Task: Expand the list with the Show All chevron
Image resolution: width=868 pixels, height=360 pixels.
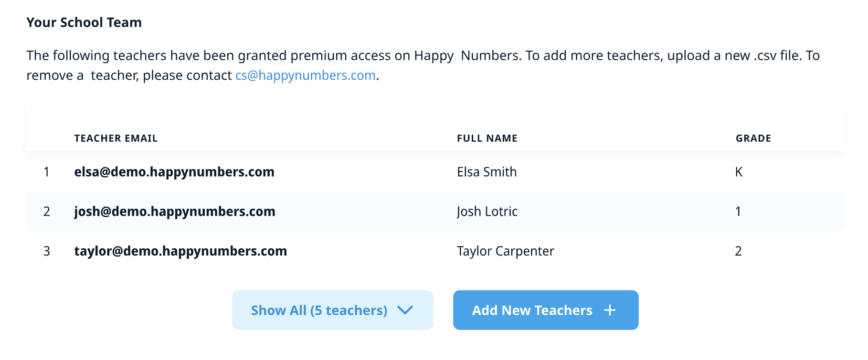Action: point(405,310)
